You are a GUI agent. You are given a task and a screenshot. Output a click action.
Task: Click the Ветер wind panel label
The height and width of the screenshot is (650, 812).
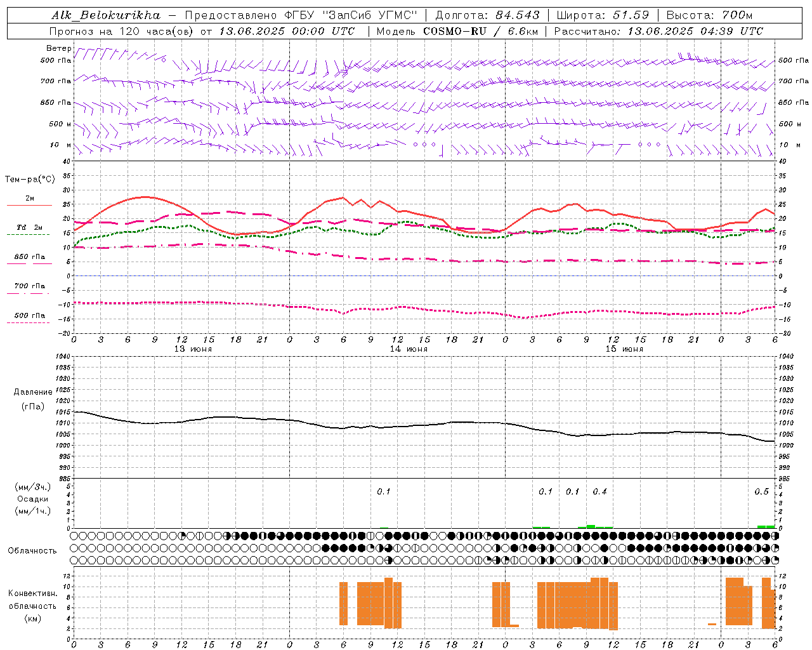[58, 48]
